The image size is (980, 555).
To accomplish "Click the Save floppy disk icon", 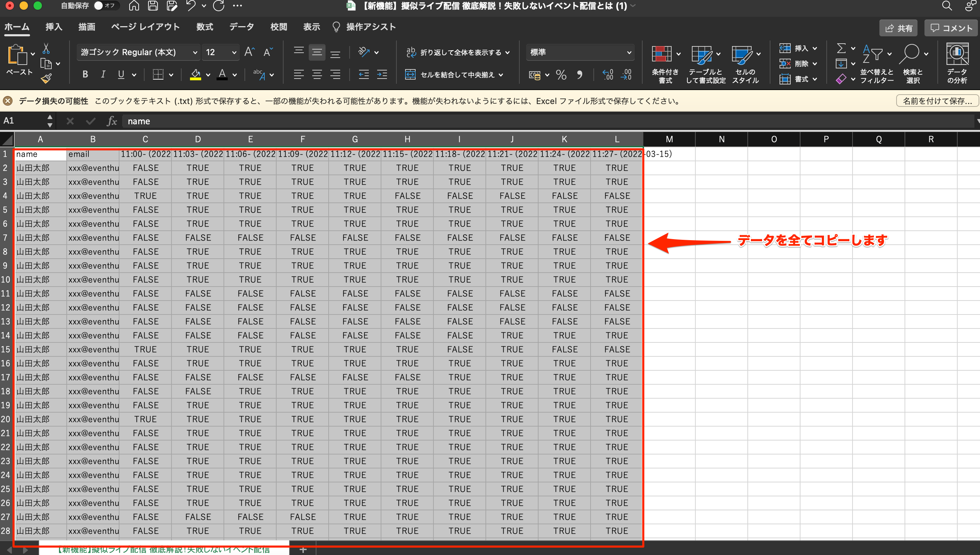I will 153,6.
